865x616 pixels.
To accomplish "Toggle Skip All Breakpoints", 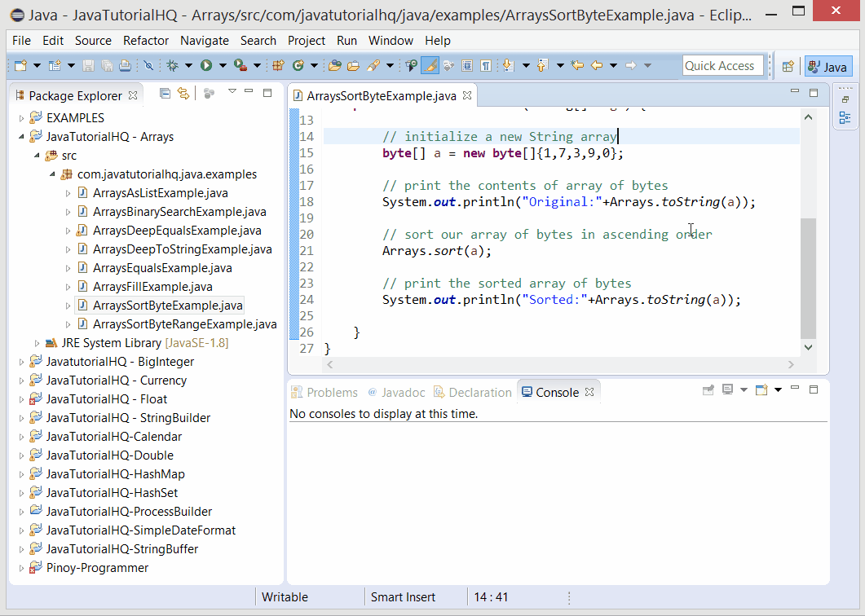I will point(148,64).
